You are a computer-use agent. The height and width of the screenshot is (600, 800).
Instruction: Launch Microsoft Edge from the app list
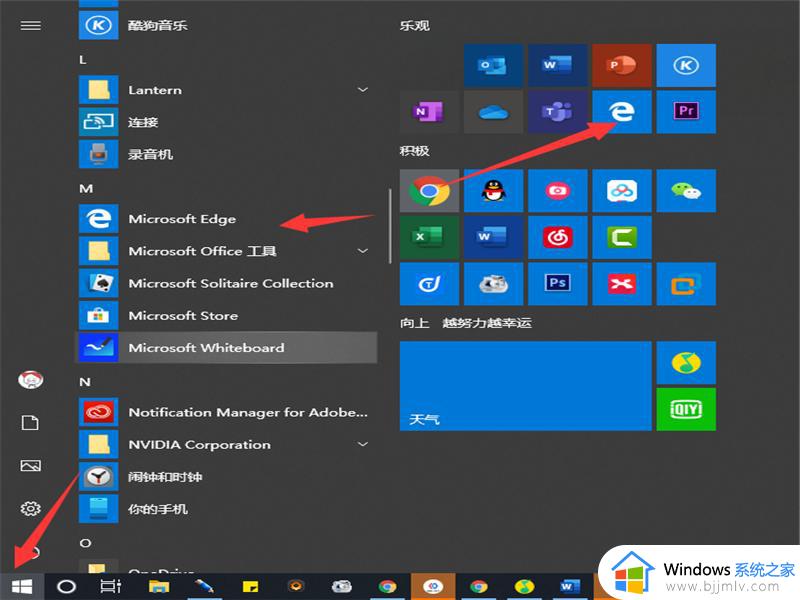pos(227,219)
